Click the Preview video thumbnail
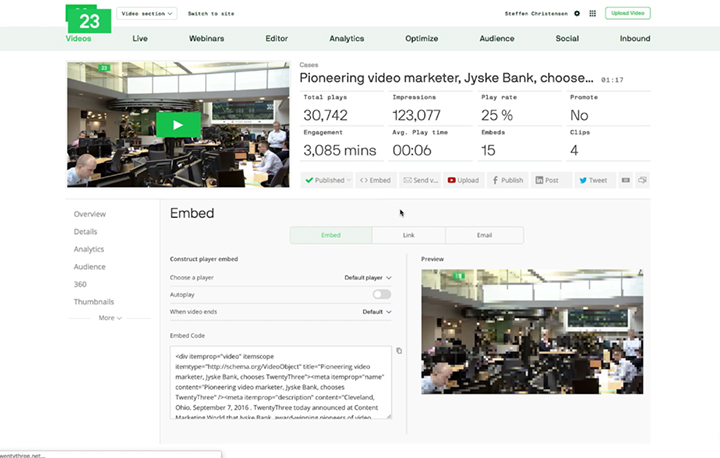This screenshot has width=720, height=458. [x=532, y=332]
